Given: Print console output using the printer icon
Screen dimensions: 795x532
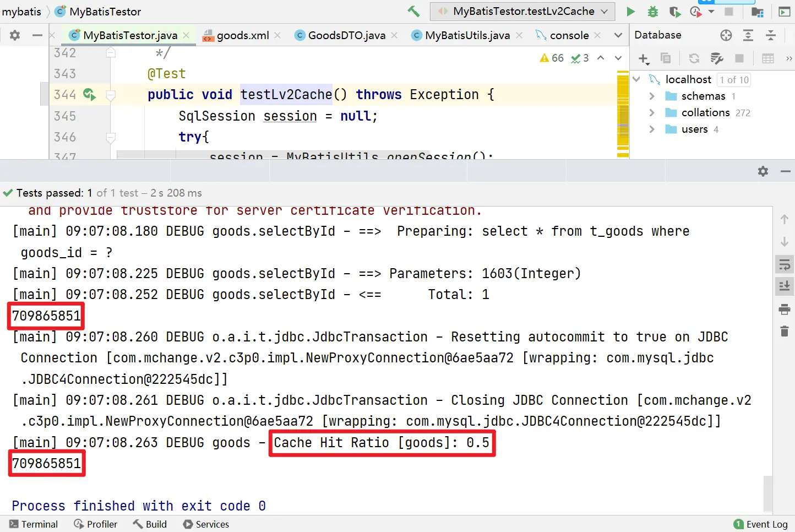Looking at the screenshot, I should 785,309.
